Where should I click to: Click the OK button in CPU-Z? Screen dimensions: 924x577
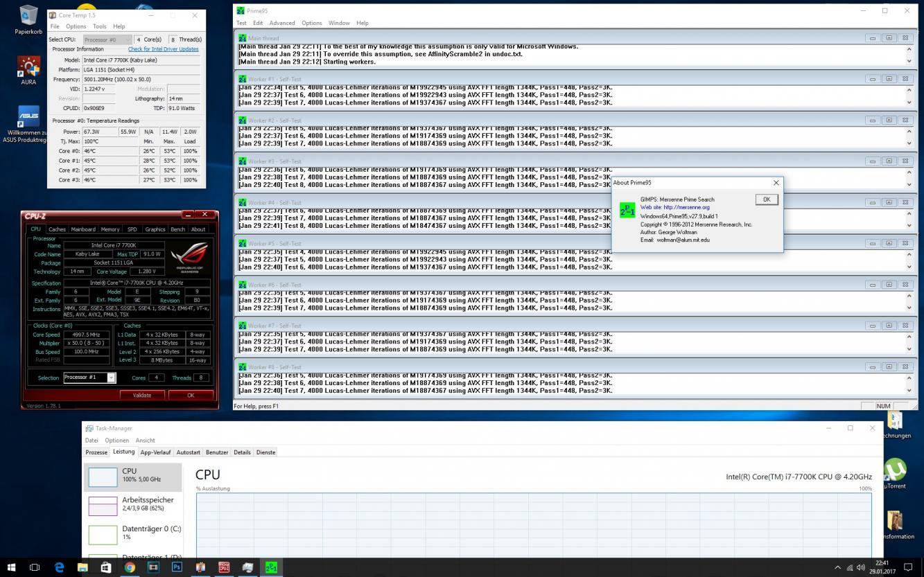coord(191,396)
